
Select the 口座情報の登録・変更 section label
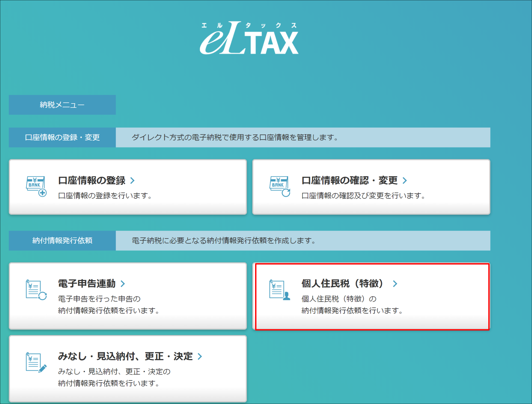[62, 138]
